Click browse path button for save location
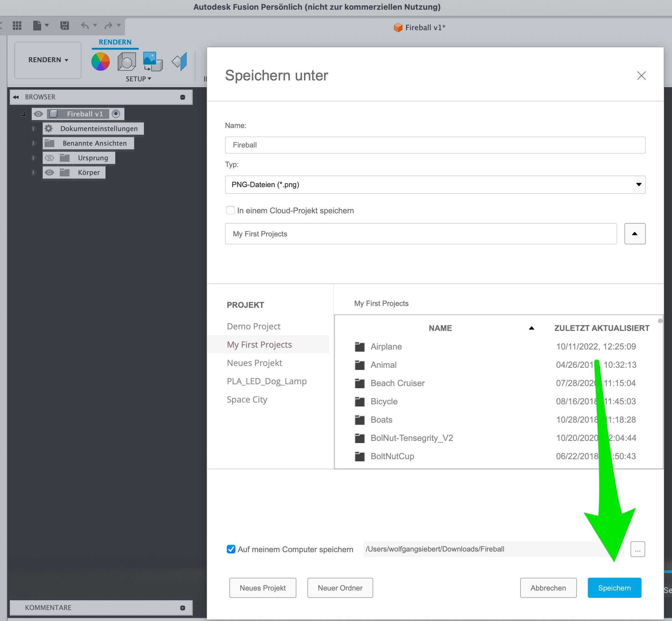Image resolution: width=672 pixels, height=621 pixels. pyautogui.click(x=638, y=548)
